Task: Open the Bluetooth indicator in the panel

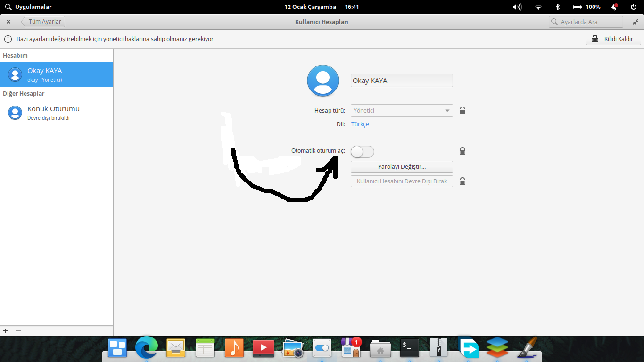Action: click(x=557, y=7)
